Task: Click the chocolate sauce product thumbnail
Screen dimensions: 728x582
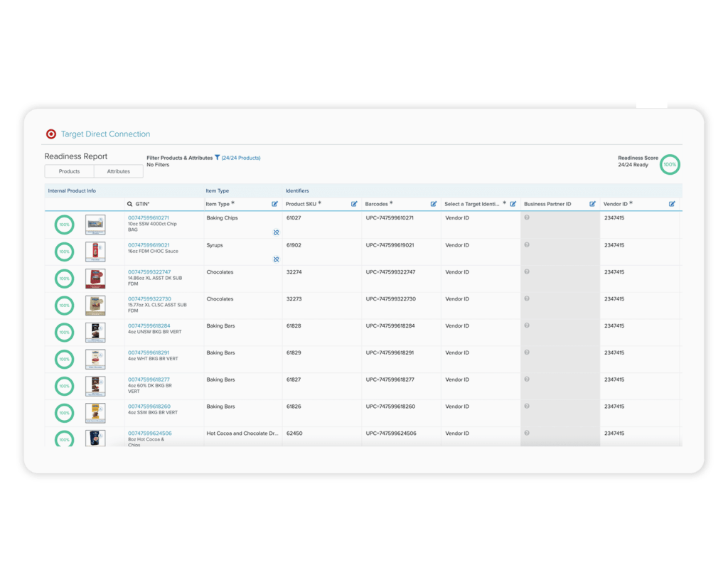Action: 95,252
